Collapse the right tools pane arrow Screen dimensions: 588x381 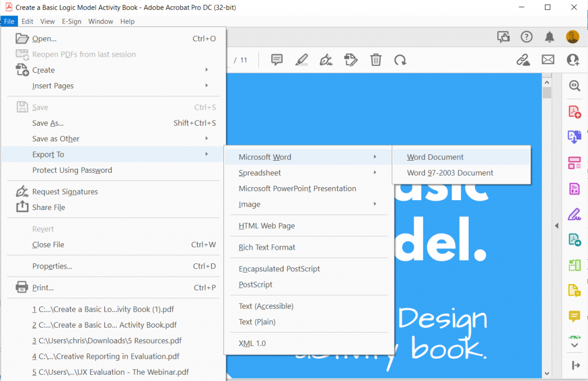(x=556, y=226)
